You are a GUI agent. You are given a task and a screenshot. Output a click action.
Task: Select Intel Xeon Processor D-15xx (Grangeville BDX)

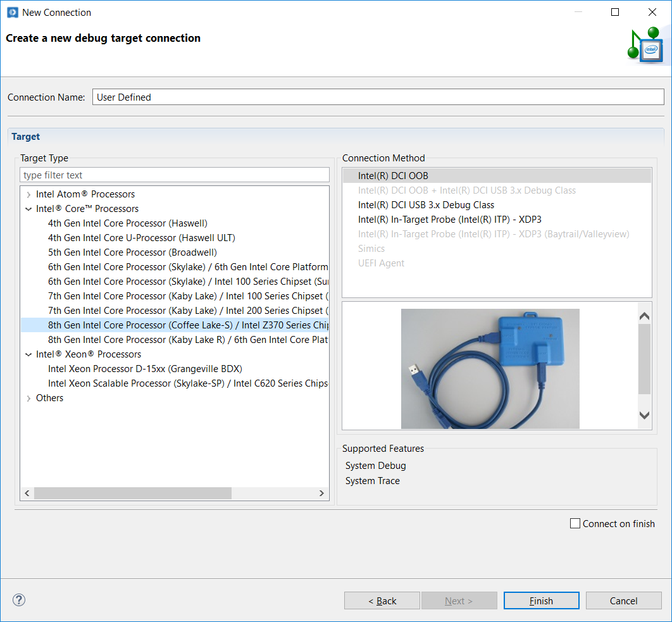[145, 369]
